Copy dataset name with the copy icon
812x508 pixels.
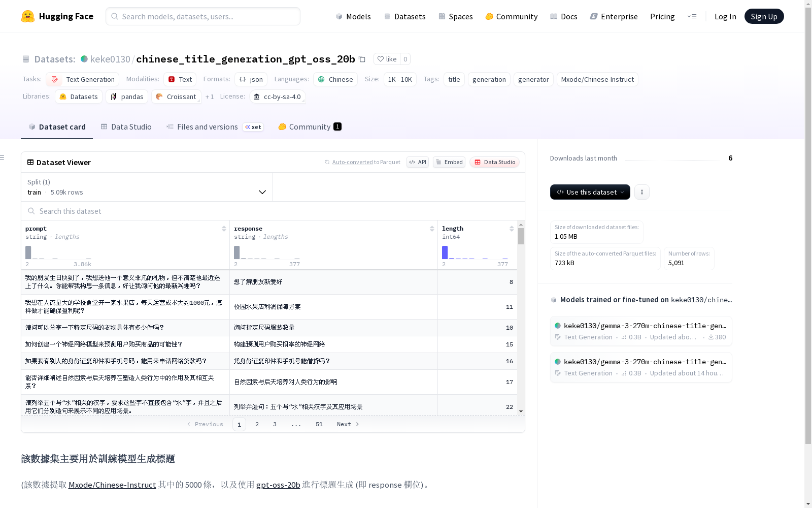(362, 59)
